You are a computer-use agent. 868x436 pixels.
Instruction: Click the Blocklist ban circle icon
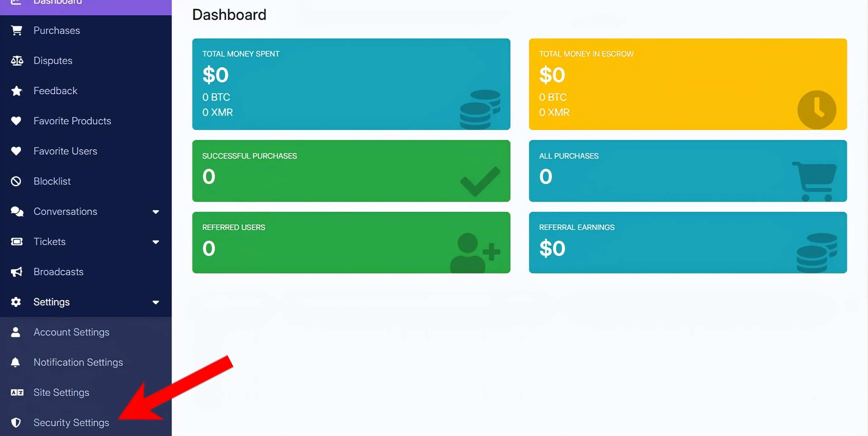(x=16, y=181)
